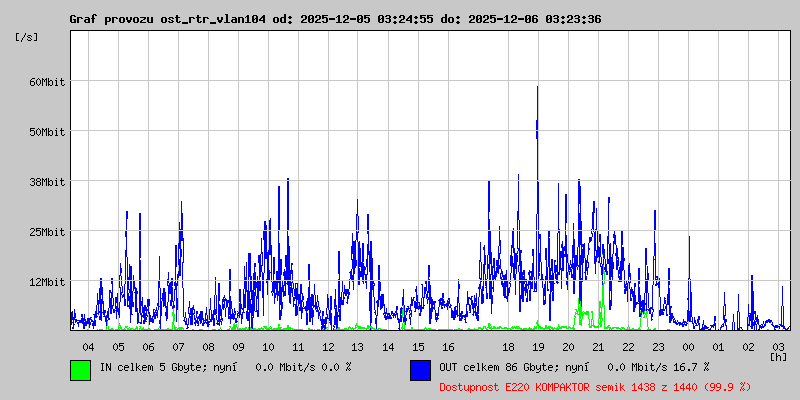800x400 pixels.
Task: Click the green IN legend swatch
Action: [80, 369]
